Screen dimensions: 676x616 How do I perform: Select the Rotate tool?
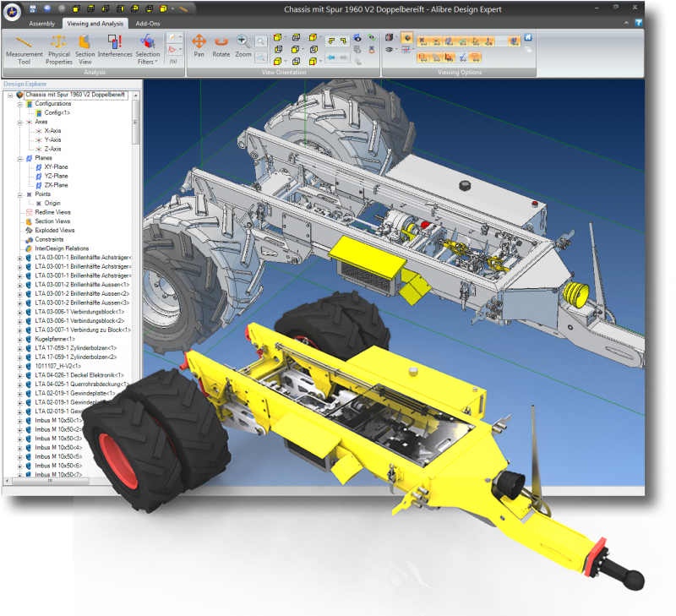click(x=221, y=46)
